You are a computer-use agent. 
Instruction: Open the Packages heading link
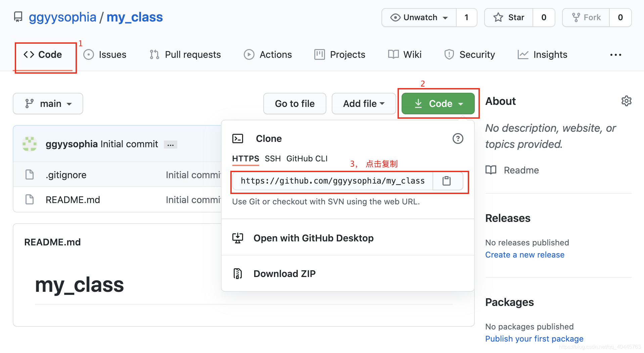point(509,302)
